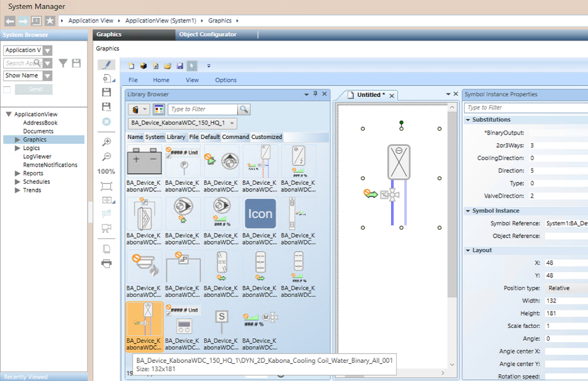Click the navigate back arrow
Image resolution: width=588 pixels, height=381 pixels.
pyautogui.click(x=10, y=21)
